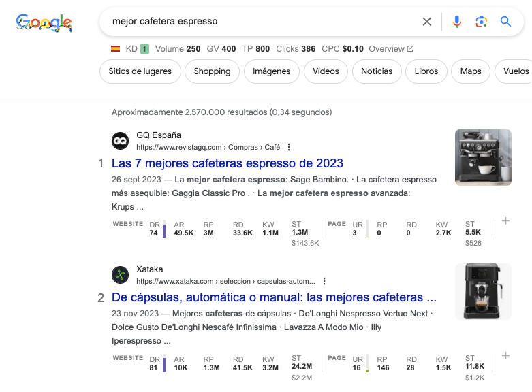The width and height of the screenshot is (532, 392).
Task: Click the Clicks 386 metric
Action: pos(296,49)
